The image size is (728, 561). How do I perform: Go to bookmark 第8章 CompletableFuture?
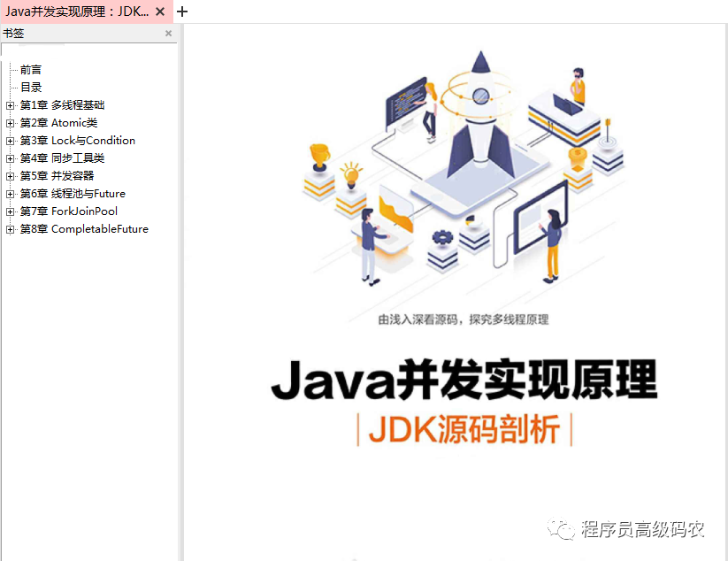[x=84, y=229]
